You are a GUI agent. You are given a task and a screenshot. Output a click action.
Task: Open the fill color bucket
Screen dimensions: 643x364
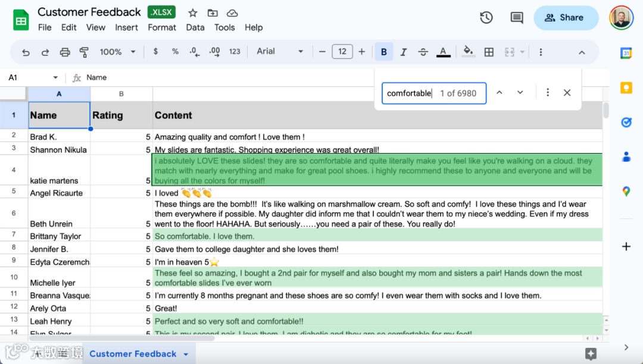coord(469,52)
